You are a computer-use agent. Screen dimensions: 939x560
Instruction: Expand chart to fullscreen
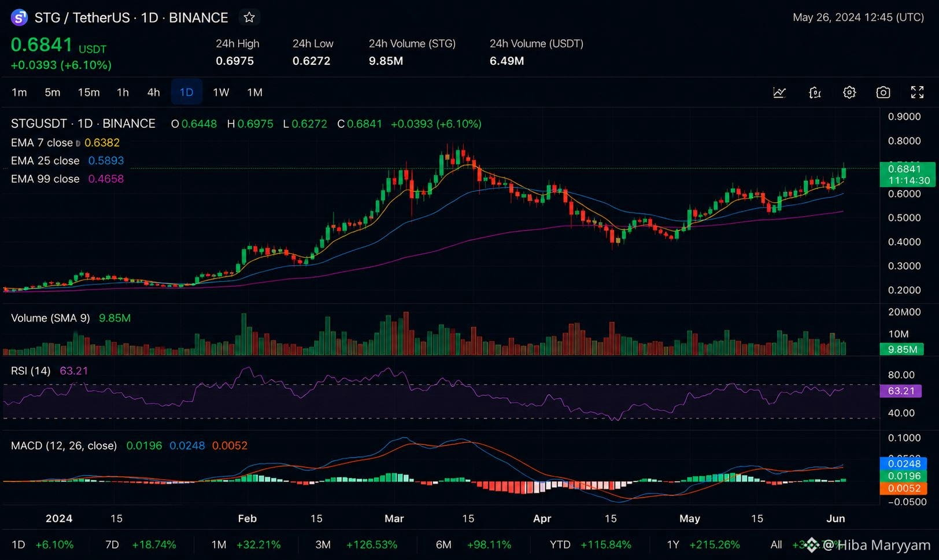[917, 92]
